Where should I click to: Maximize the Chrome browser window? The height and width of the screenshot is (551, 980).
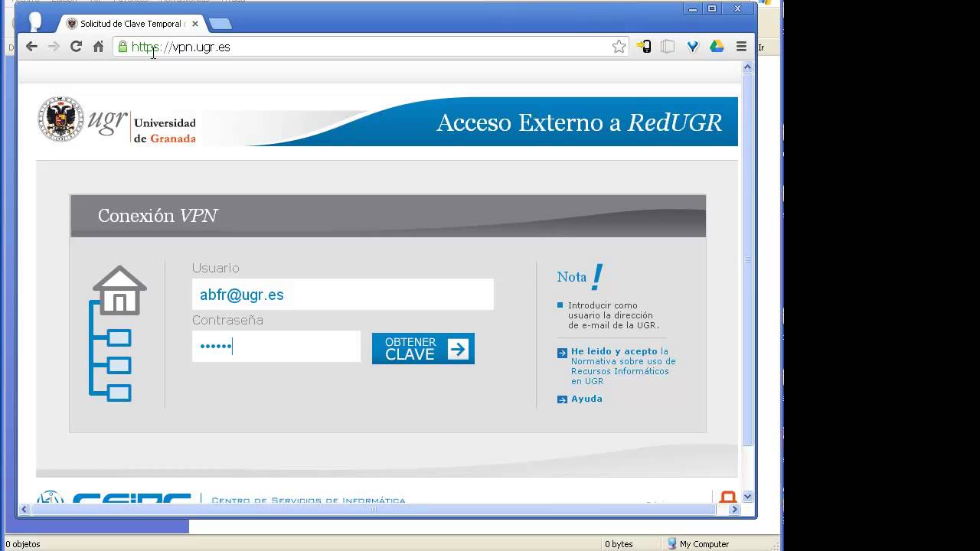coord(712,8)
